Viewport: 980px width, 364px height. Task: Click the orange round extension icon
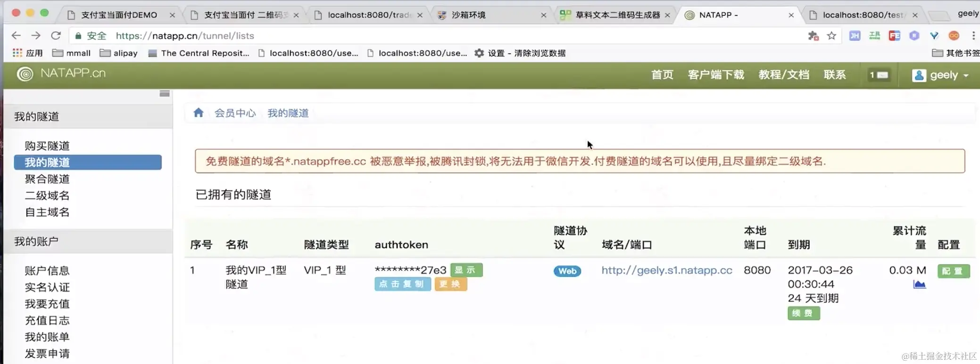[x=954, y=36]
